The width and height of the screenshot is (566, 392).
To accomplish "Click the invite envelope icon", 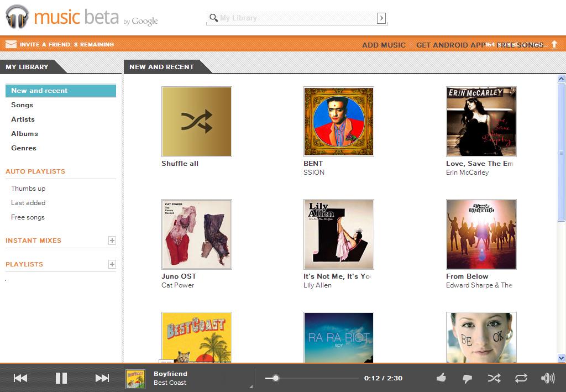I will [x=11, y=44].
